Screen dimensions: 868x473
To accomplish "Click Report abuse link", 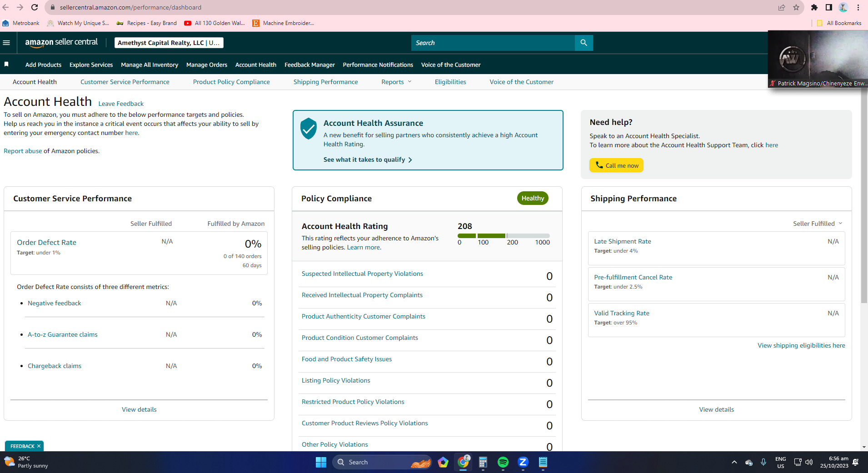I will coord(23,151).
